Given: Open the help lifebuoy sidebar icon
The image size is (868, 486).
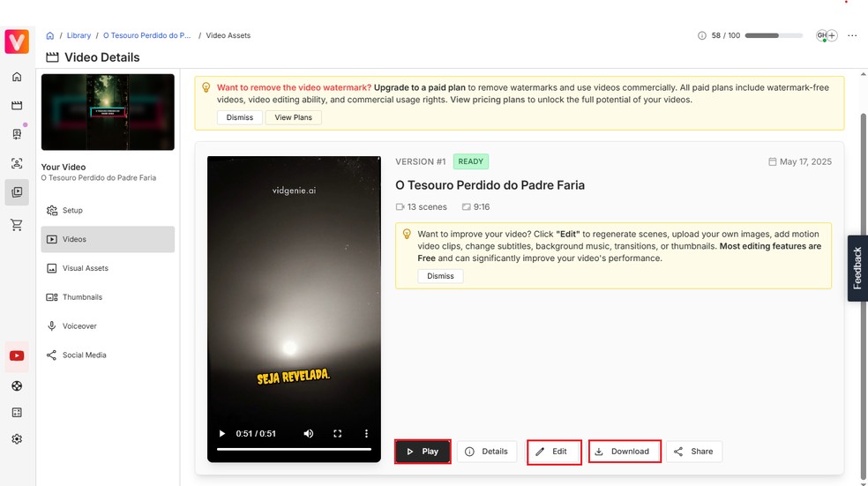Looking at the screenshot, I should 17,385.
